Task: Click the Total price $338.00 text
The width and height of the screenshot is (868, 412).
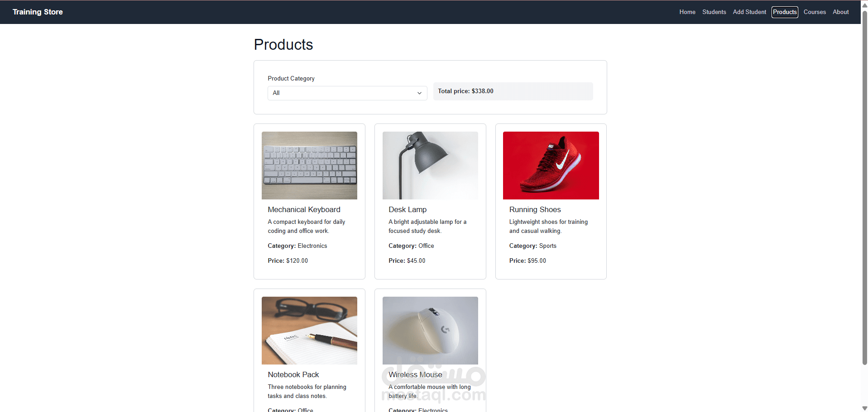Action: 465,91
